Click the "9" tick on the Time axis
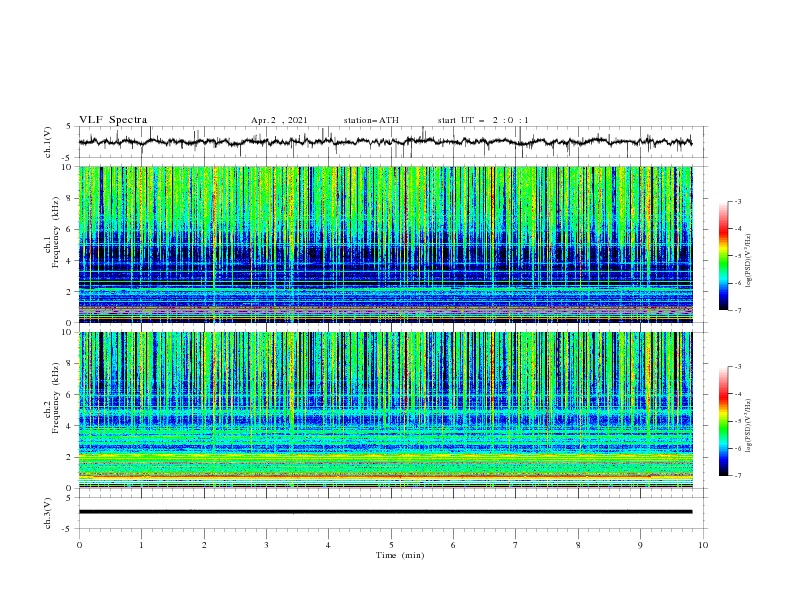This screenshot has width=792, height=612. [x=640, y=545]
